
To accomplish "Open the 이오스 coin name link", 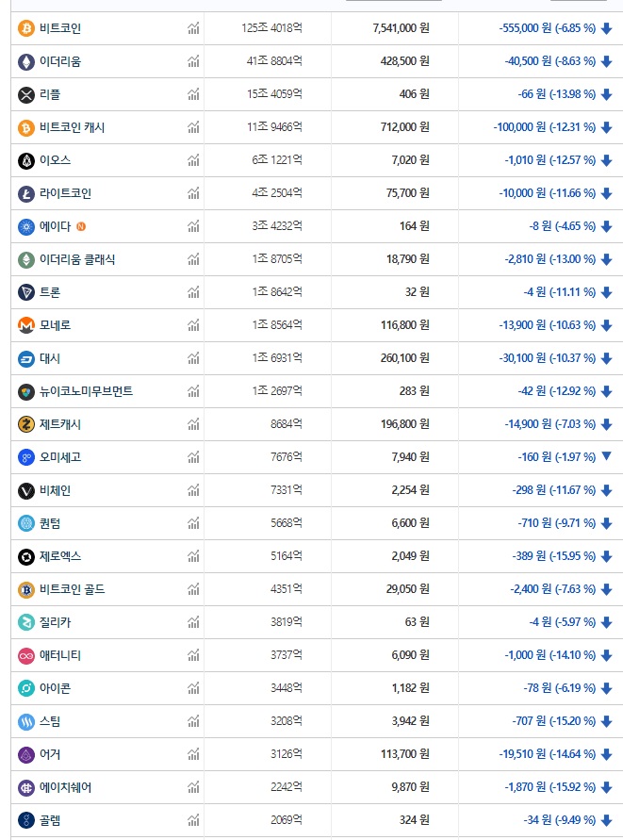I will 55,160.
